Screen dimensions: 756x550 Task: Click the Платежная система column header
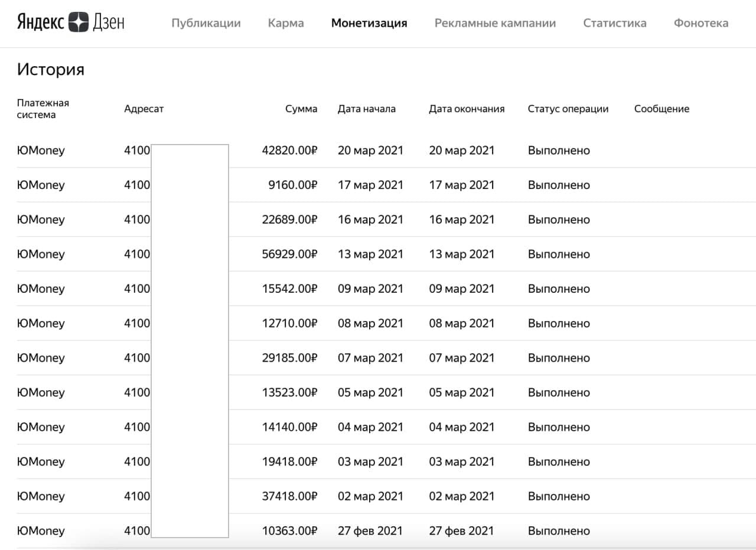pos(43,109)
